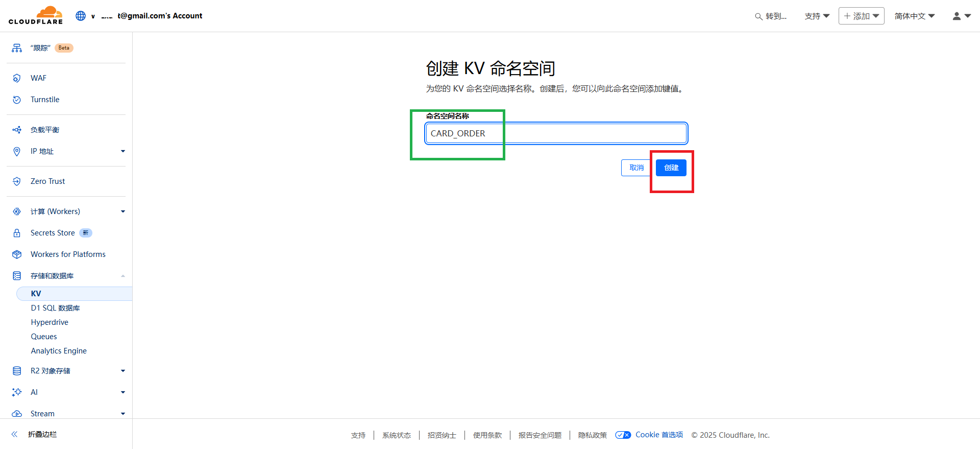Screen dimensions: 980x449
Task: Click the 命名空间名称 input field
Action: point(556,133)
